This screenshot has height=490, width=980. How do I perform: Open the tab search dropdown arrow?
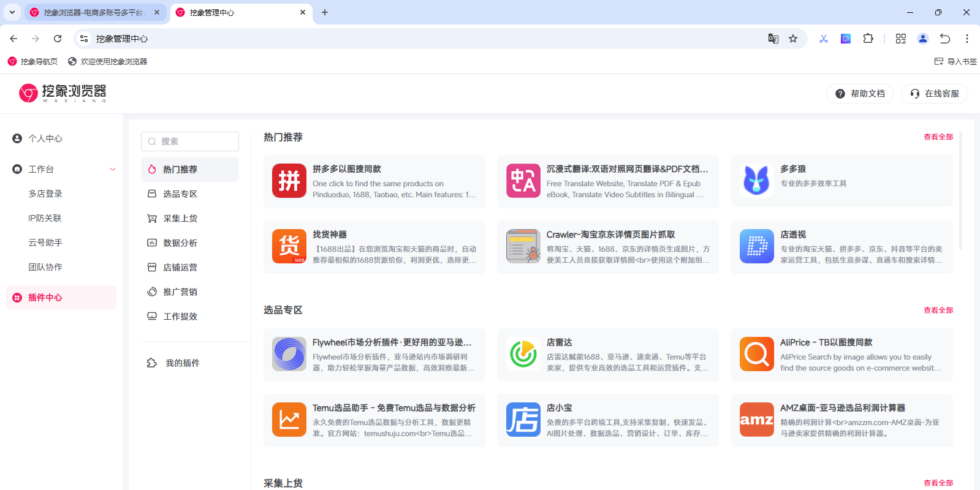(x=12, y=12)
